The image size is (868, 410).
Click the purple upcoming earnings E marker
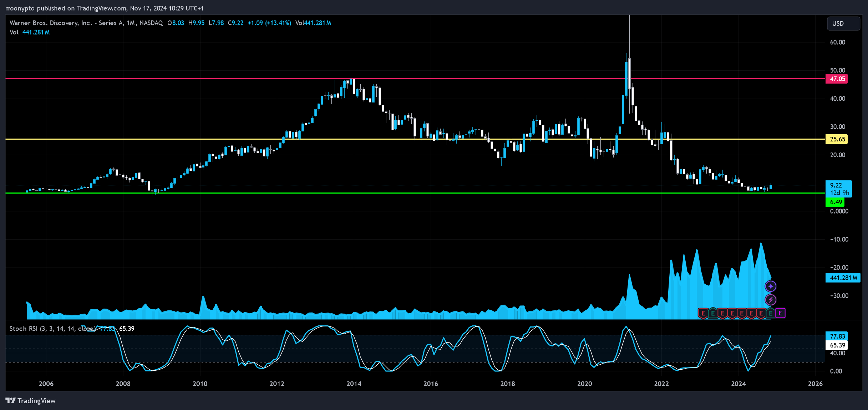780,313
